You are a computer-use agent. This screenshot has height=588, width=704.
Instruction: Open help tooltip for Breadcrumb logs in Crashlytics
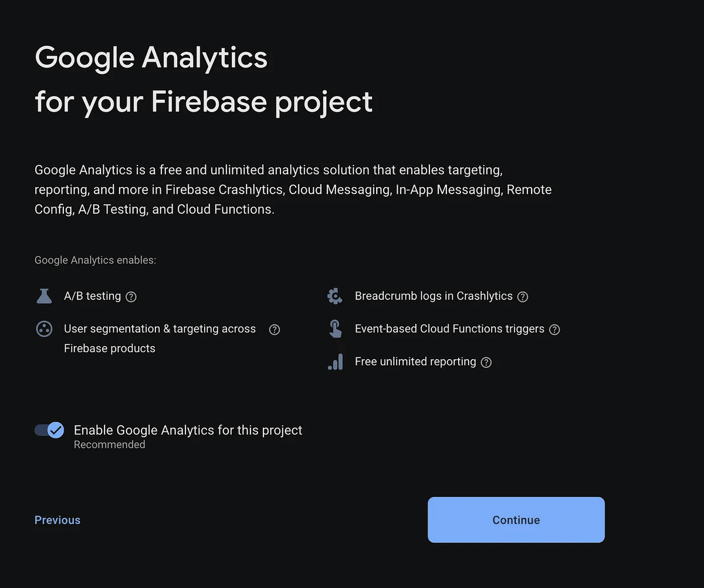[523, 297]
